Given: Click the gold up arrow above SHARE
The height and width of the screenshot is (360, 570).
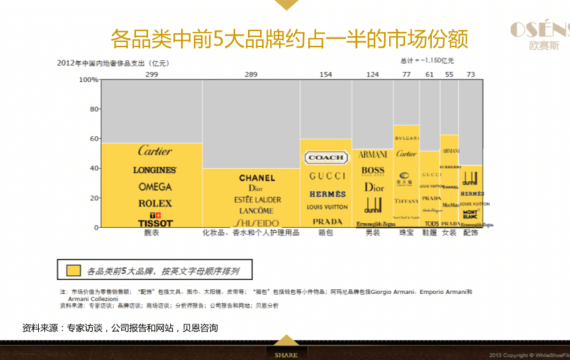Looking at the screenshot, I should [286, 340].
